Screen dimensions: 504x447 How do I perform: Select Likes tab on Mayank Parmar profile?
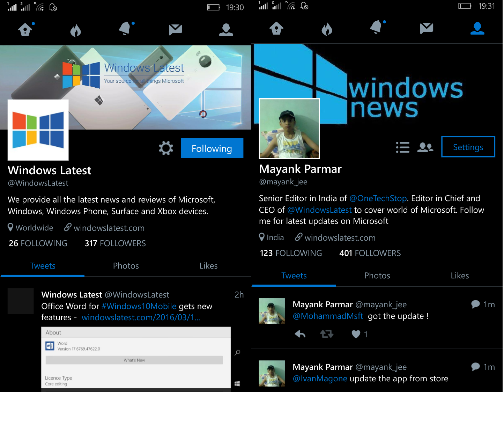coord(460,276)
